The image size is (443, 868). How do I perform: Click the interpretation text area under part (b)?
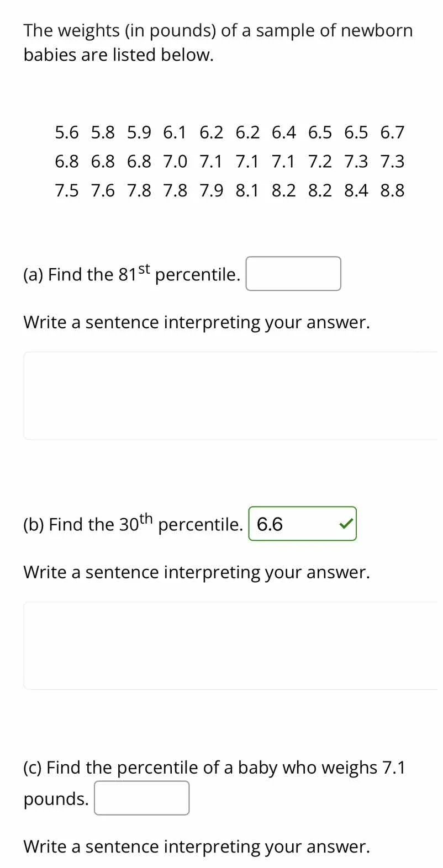230,645
